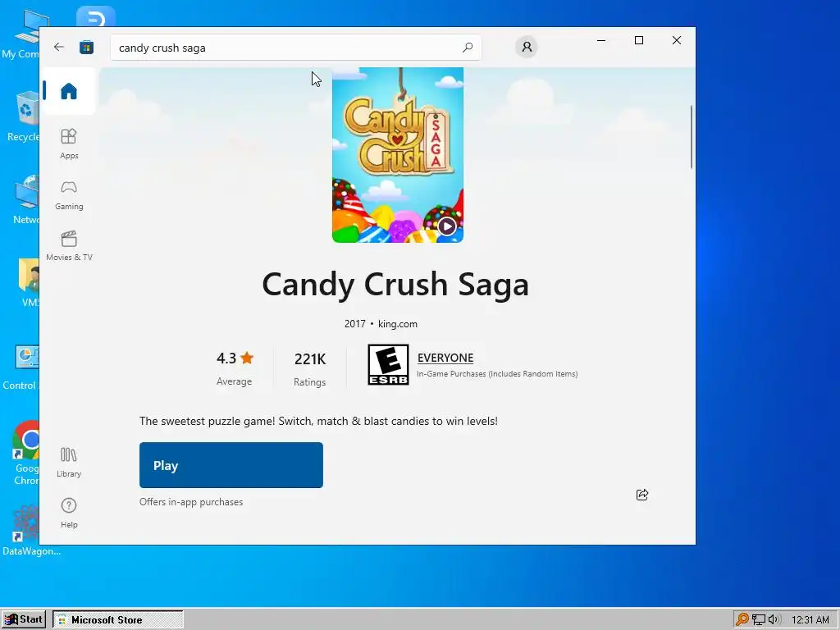The height and width of the screenshot is (630, 840).
Task: Open the EVERYONE rating link
Action: [445, 358]
